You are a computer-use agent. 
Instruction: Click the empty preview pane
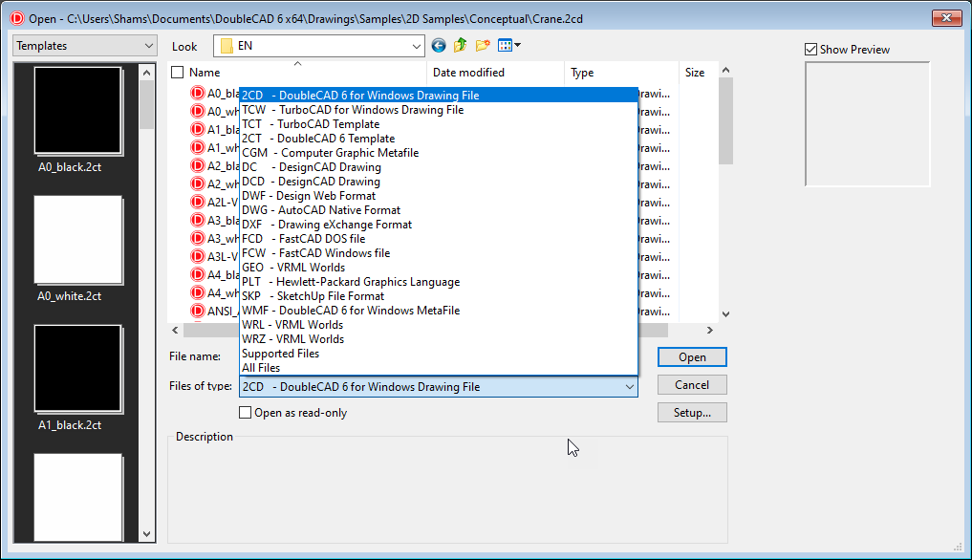pos(867,124)
